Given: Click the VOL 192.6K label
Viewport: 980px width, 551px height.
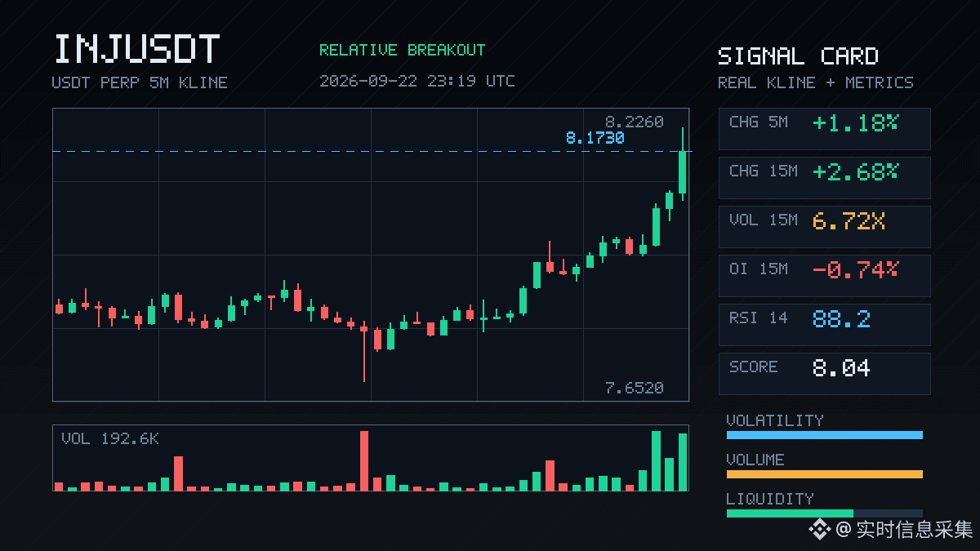Looking at the screenshot, I should (x=110, y=439).
